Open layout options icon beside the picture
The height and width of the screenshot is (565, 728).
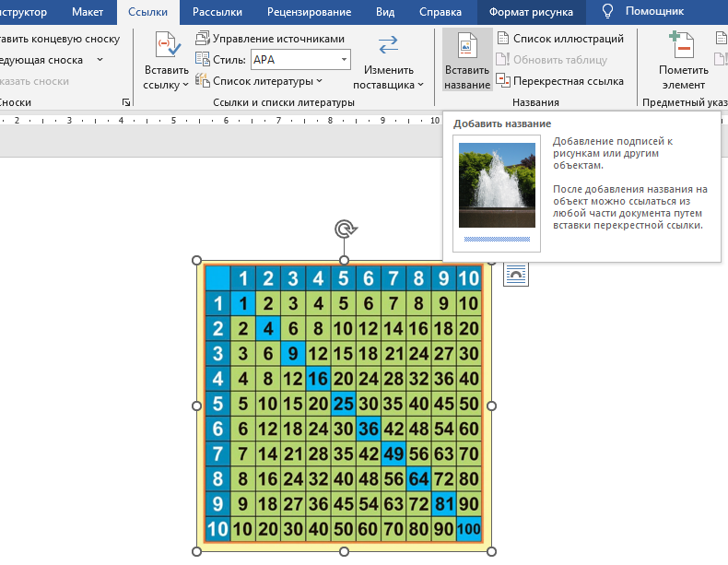click(x=516, y=273)
